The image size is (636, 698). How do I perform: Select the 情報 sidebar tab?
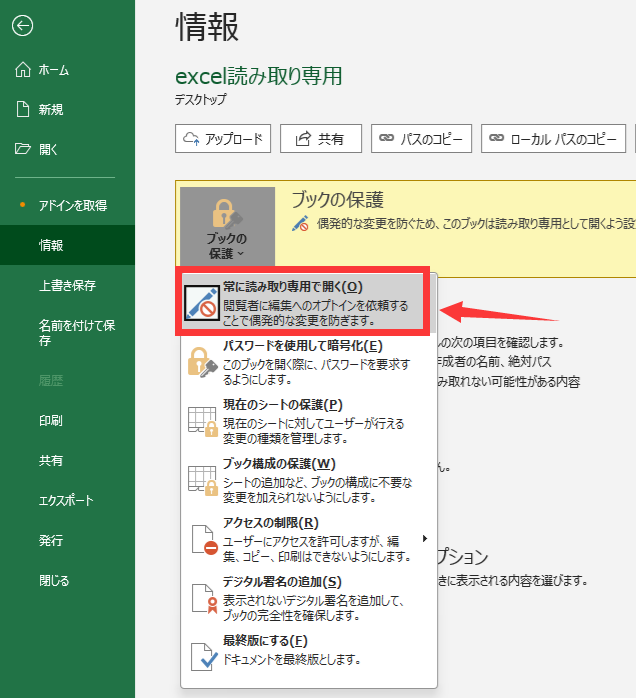pos(67,245)
